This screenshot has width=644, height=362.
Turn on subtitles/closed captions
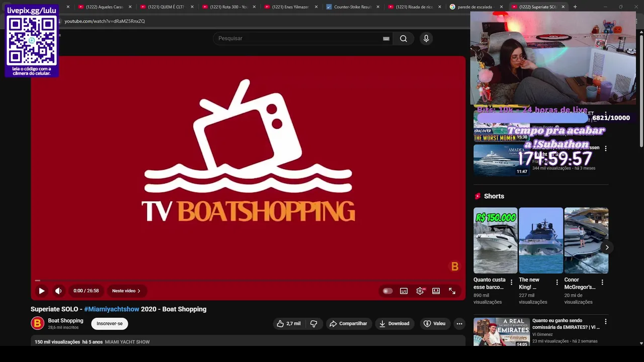(404, 291)
